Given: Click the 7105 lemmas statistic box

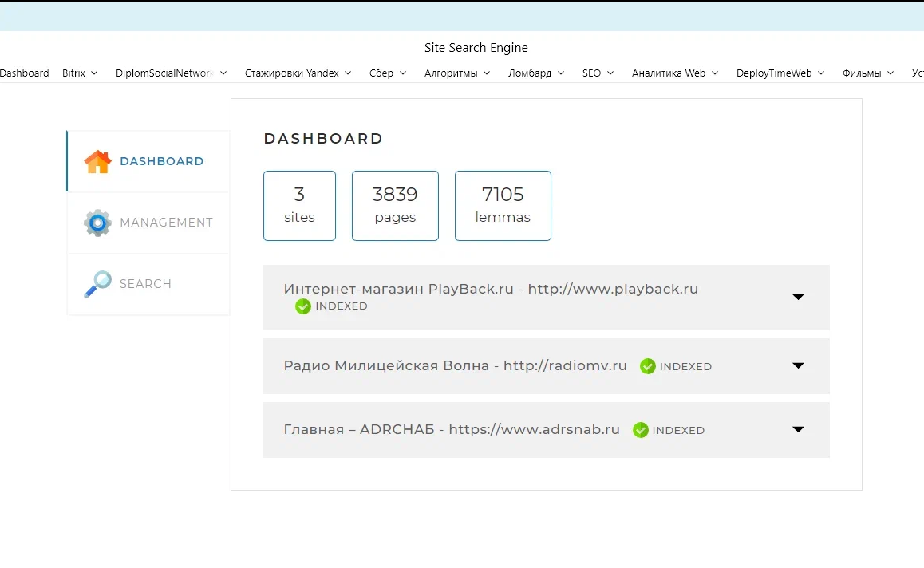Looking at the screenshot, I should (x=503, y=206).
